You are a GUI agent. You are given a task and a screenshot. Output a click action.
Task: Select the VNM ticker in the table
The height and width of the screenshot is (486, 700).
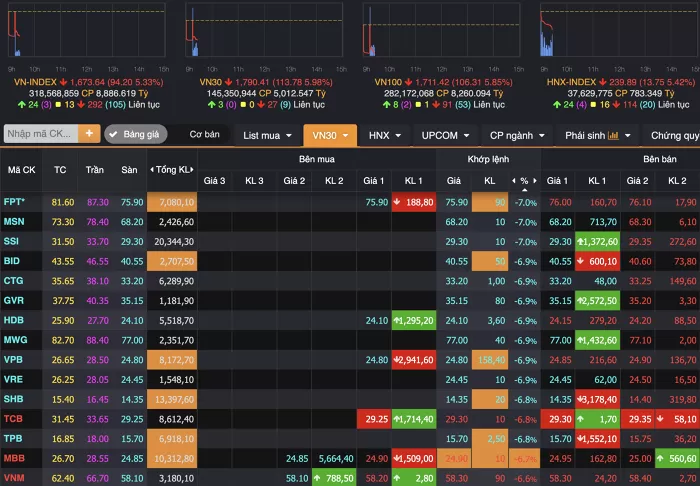[14, 478]
